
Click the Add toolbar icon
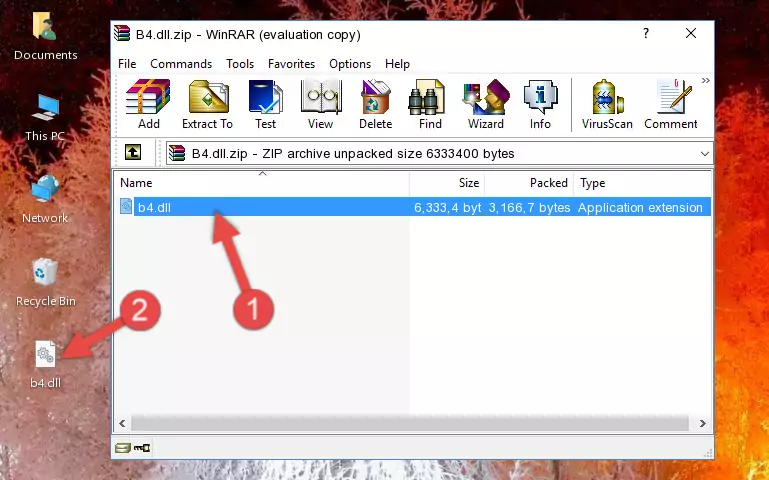148,104
